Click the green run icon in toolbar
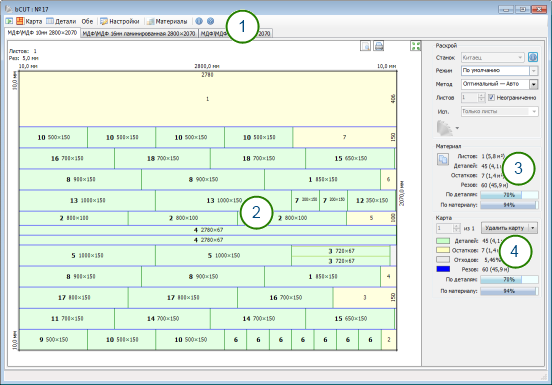The height and width of the screenshot is (385, 552). coord(9,21)
